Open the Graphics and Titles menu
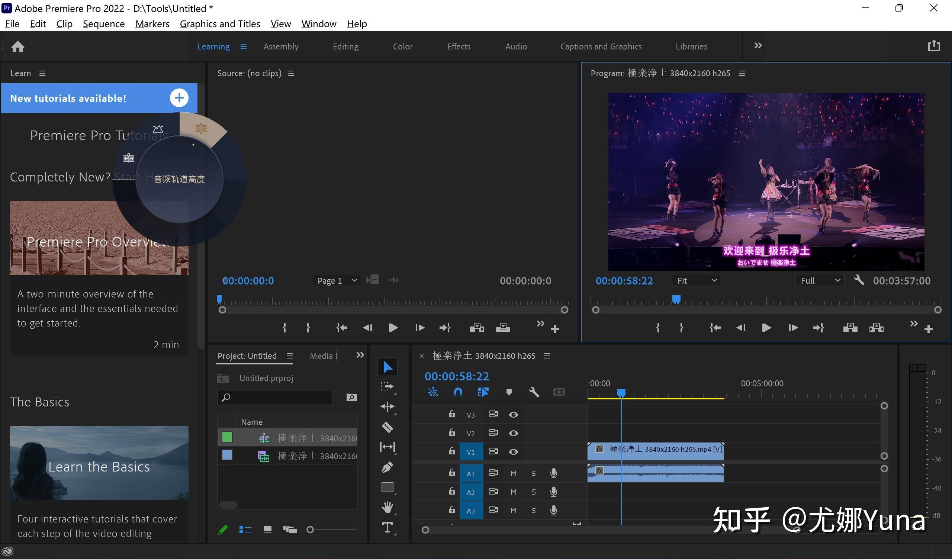Viewport: 952px width, 560px height. [x=220, y=24]
